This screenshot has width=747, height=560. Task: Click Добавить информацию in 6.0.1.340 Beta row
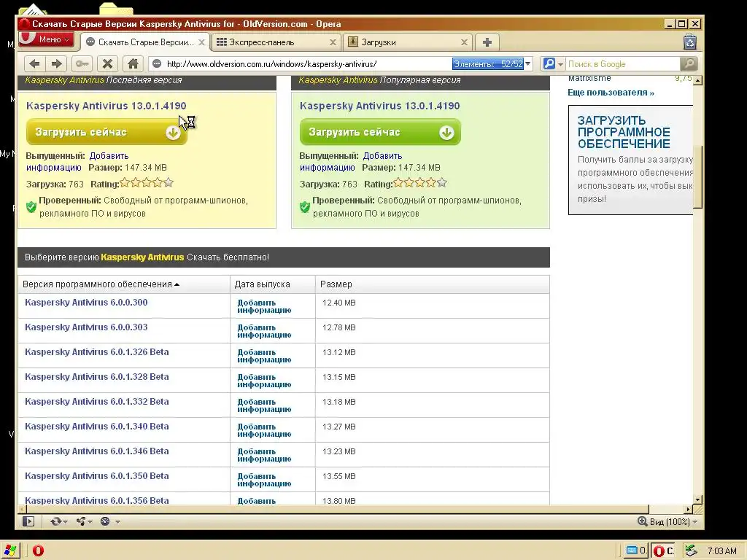264,430
